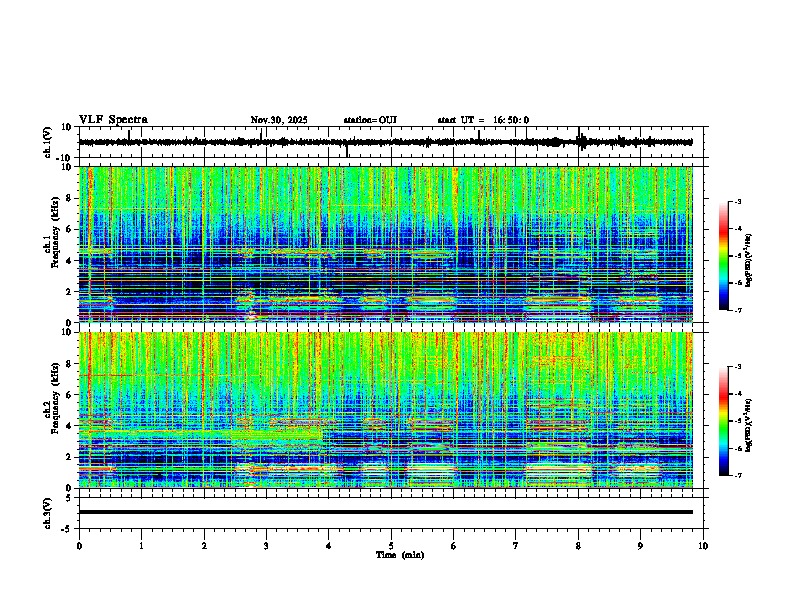This screenshot has width=792, height=612.
Task: Click the ch.3(V) panel axis label
Action: [x=47, y=513]
